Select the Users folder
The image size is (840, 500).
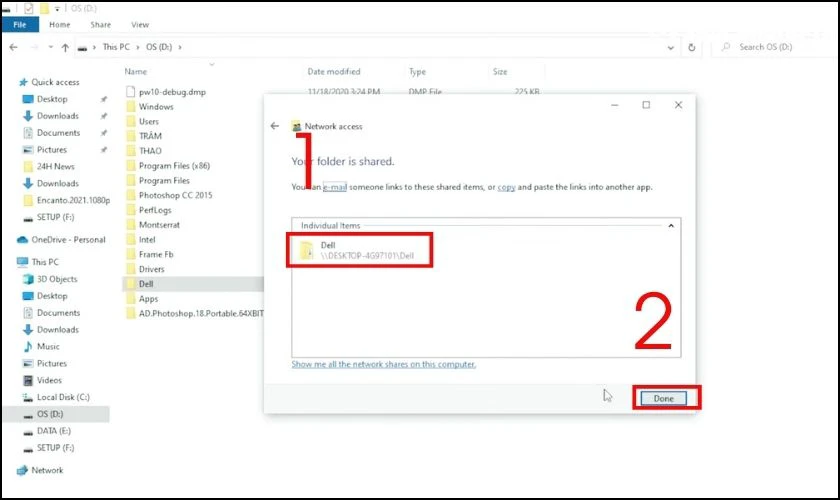point(142,122)
